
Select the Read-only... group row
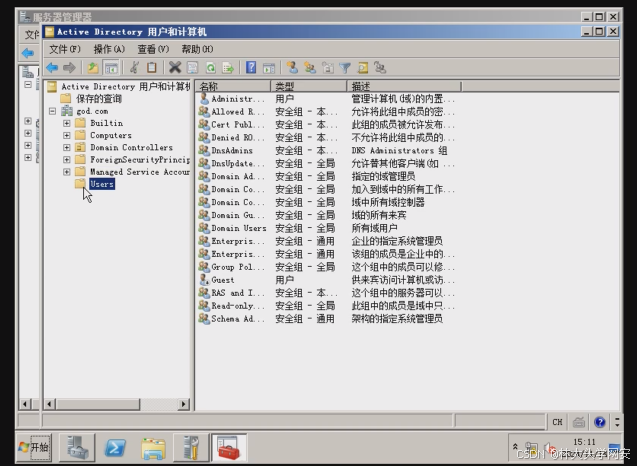tap(327, 306)
